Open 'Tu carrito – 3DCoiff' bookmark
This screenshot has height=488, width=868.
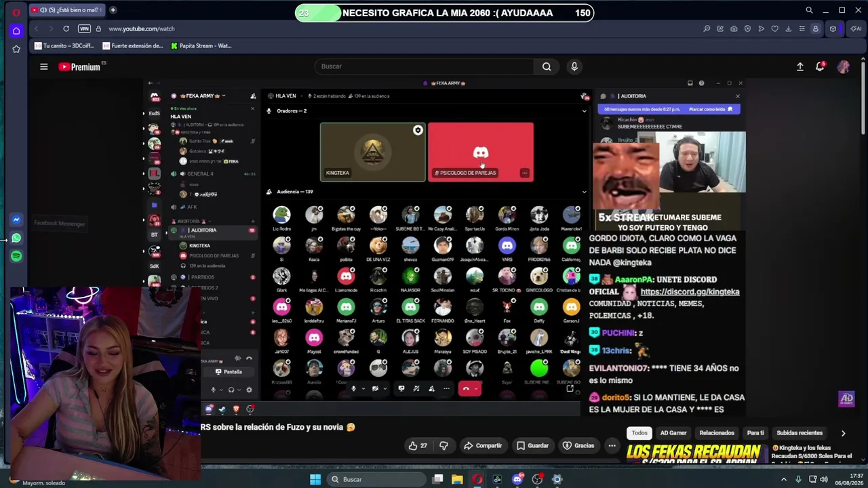point(64,46)
